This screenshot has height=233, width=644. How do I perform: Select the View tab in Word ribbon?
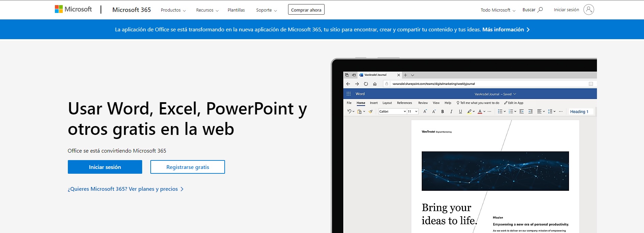point(436,103)
